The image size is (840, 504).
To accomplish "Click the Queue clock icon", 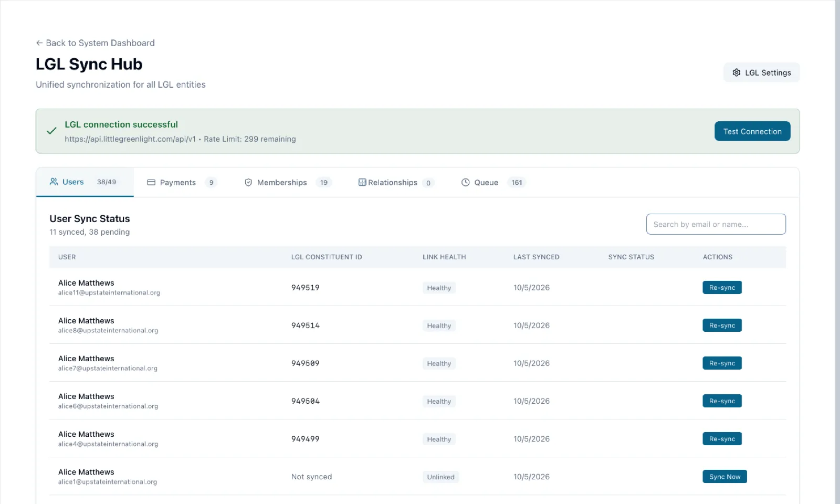I will click(465, 182).
